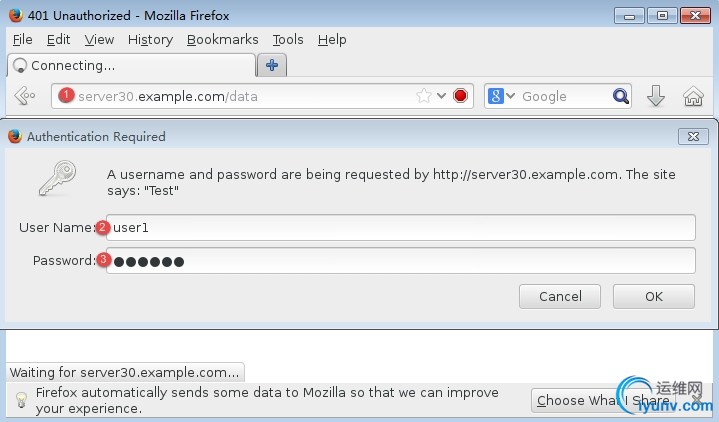Focus the Password field

click(x=400, y=261)
